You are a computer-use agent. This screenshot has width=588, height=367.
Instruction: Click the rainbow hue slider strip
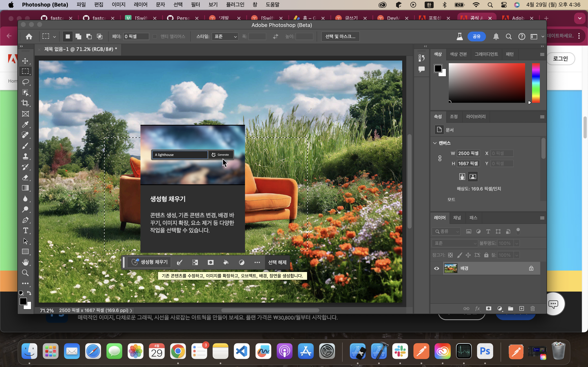[536, 83]
